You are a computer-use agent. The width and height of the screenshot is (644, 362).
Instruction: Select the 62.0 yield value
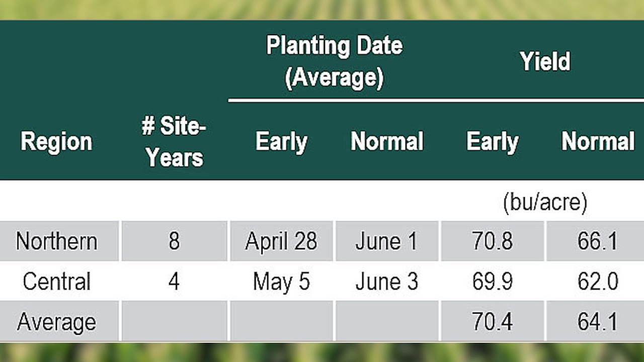[x=597, y=282]
